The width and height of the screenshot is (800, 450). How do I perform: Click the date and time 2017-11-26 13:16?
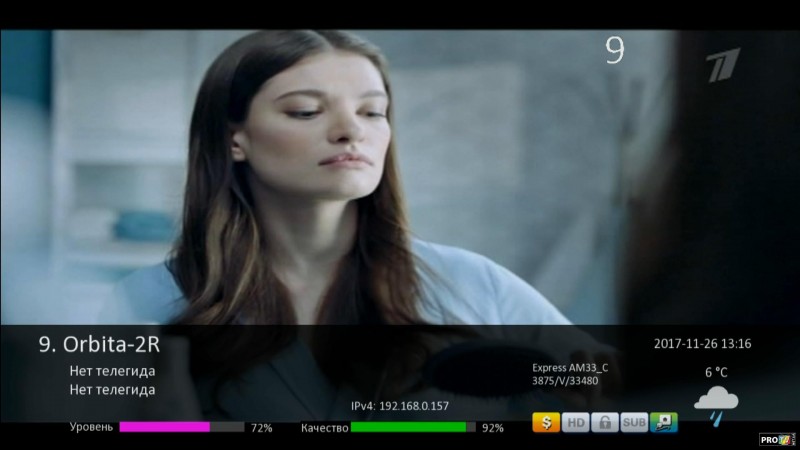point(702,344)
